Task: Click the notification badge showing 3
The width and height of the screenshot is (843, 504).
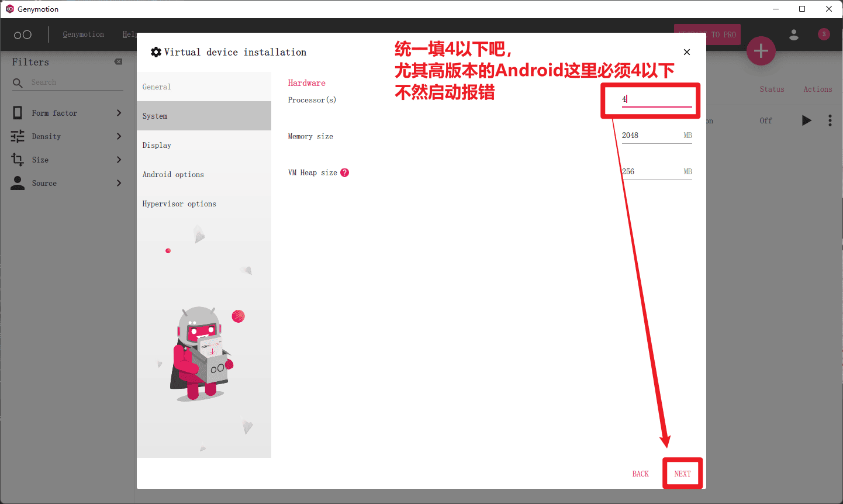Action: click(x=824, y=34)
